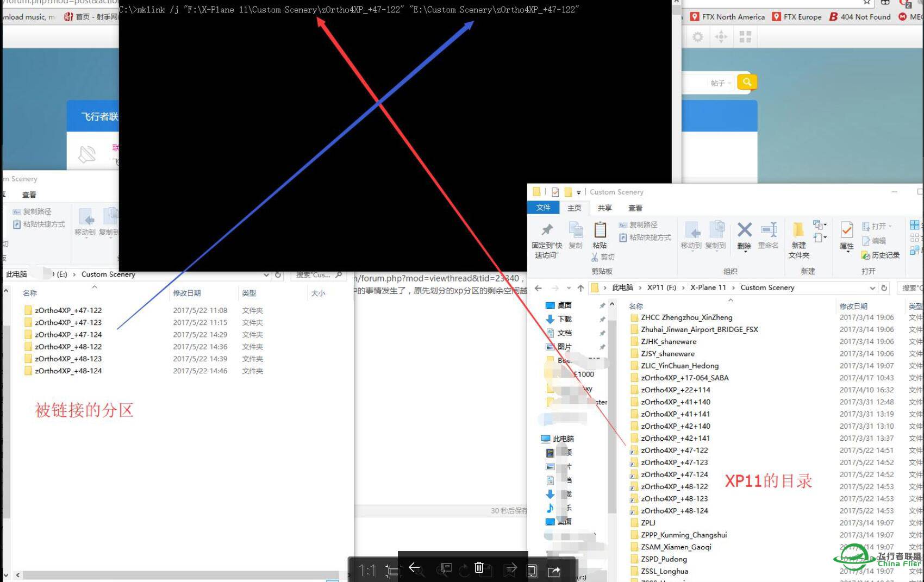Screen dimensions: 924x582
Task: Open Delete dropdown arrow in right Explorer ribbon
Action: tap(745, 252)
